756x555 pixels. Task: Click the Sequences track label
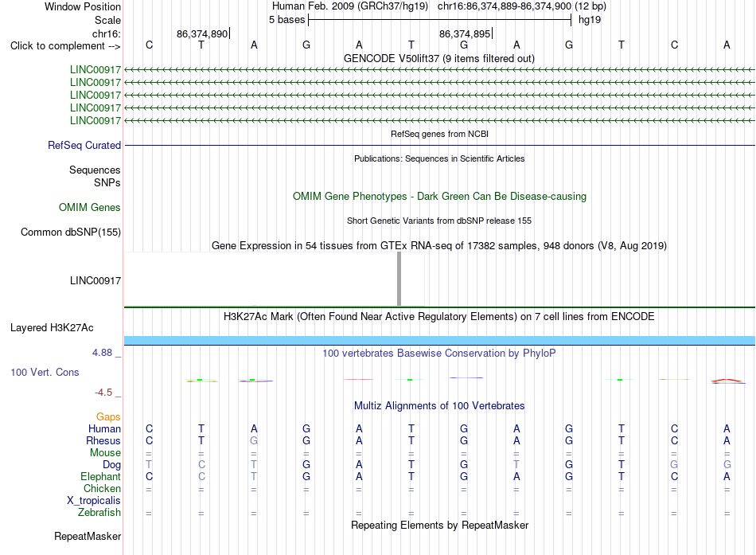coord(95,170)
